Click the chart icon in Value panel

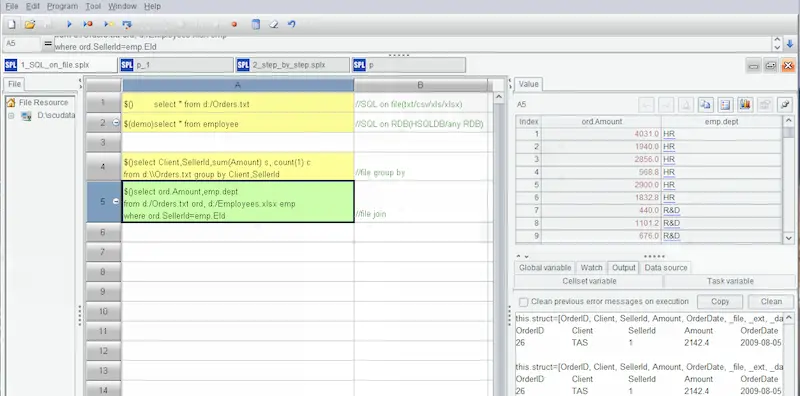[x=745, y=105]
